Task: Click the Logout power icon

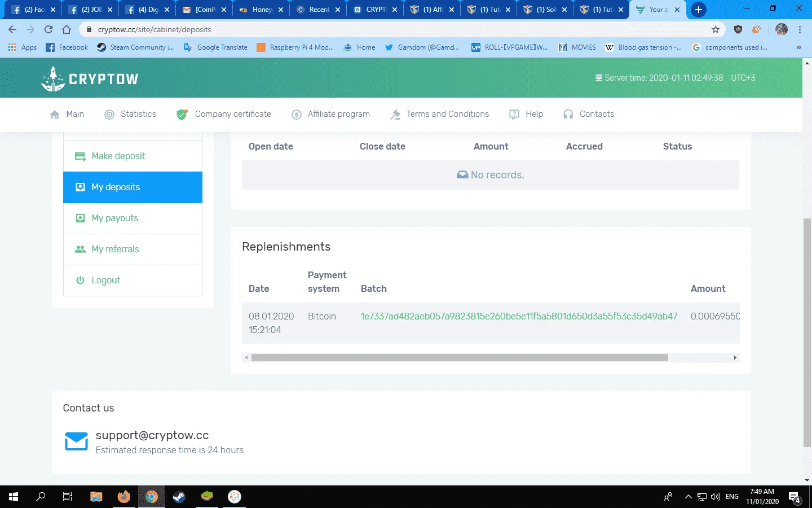Action: coord(81,280)
